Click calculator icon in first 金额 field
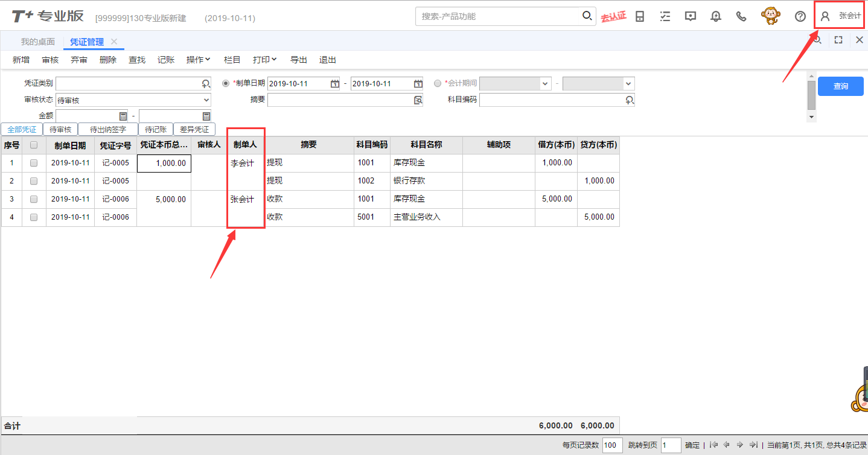The height and width of the screenshot is (455, 868). [123, 116]
